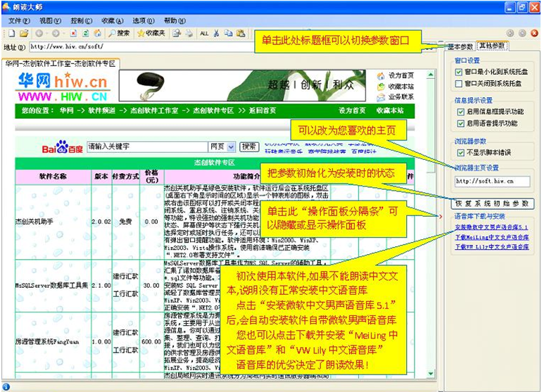Viewport: 542px width, 392px height.
Task: Open the 收藏夹 favorites star button
Action: pyautogui.click(x=151, y=33)
